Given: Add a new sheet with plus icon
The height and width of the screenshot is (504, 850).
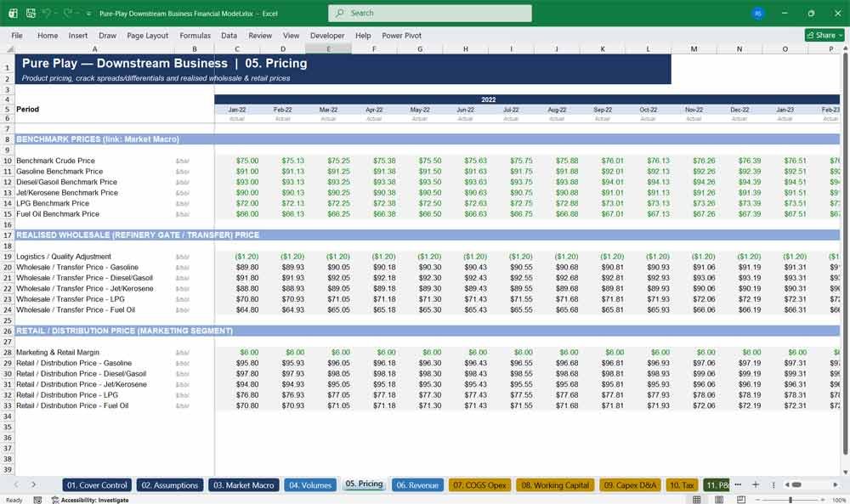Looking at the screenshot, I should point(755,484).
